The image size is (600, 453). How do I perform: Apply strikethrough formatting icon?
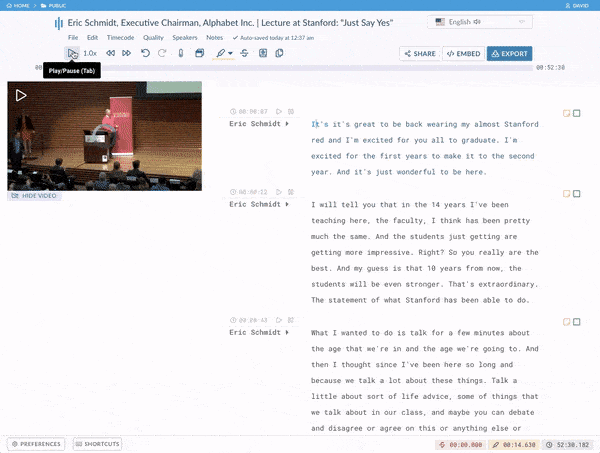click(245, 53)
